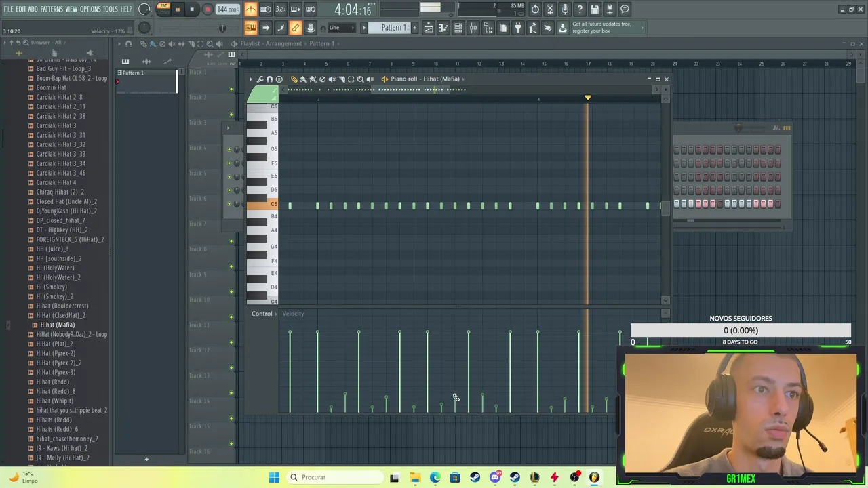Select the Draw pencil tool in Piano roll
This screenshot has width=868, height=488.
pos(294,79)
